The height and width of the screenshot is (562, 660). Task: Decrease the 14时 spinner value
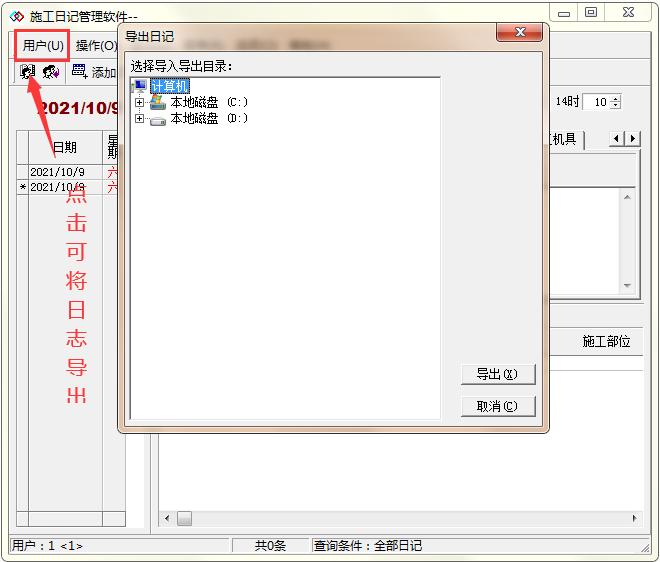615,105
